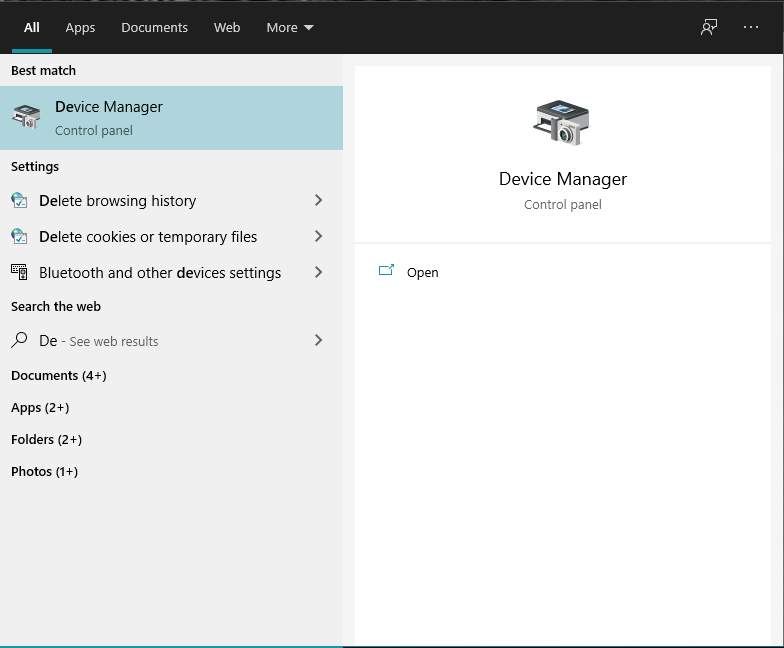
Task: Open Bluetooth and other devices settings
Action: click(172, 272)
